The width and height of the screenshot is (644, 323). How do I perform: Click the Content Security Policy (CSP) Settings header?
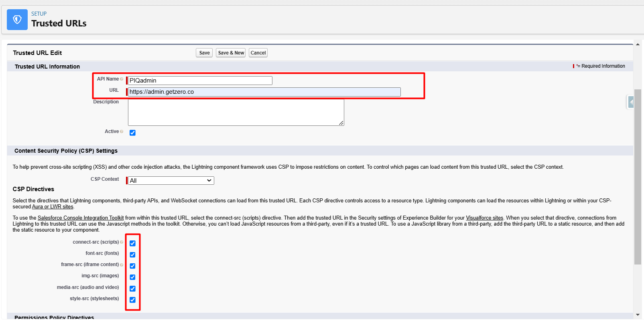(66, 151)
